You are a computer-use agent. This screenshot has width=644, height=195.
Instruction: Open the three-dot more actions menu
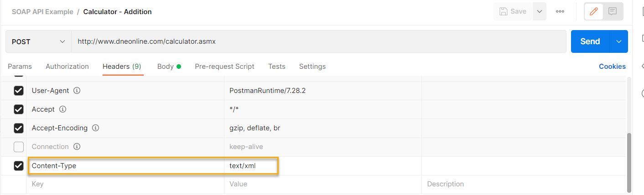click(560, 12)
